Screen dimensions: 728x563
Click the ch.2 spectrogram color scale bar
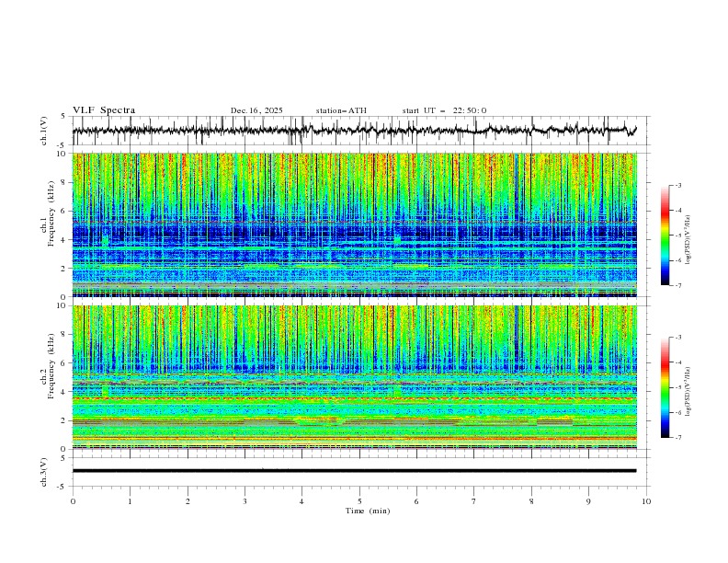pos(665,387)
